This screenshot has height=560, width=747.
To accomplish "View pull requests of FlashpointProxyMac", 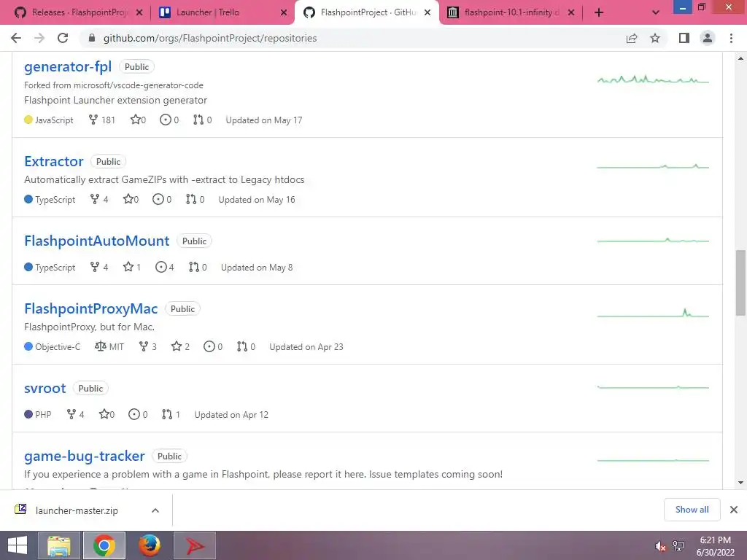I will coord(247,346).
